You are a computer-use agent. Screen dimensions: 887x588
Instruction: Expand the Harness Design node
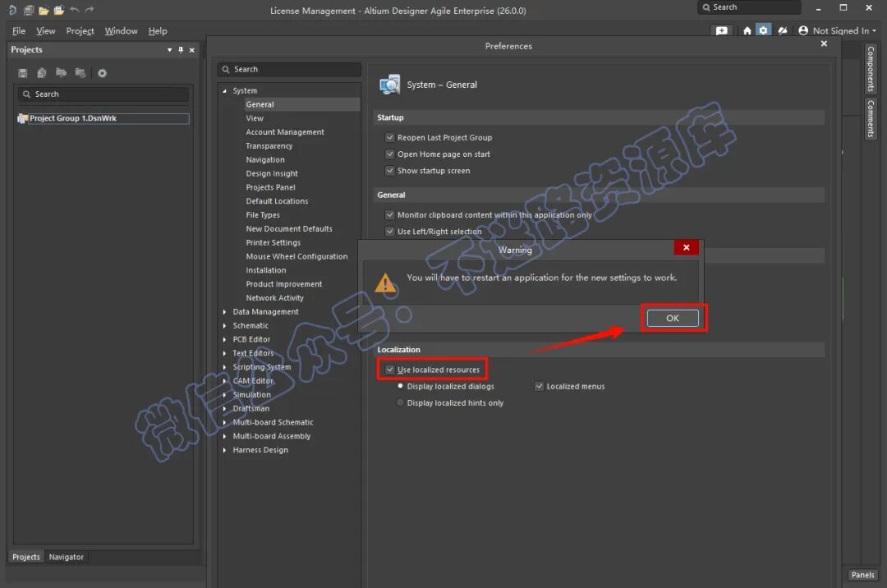[x=224, y=450]
